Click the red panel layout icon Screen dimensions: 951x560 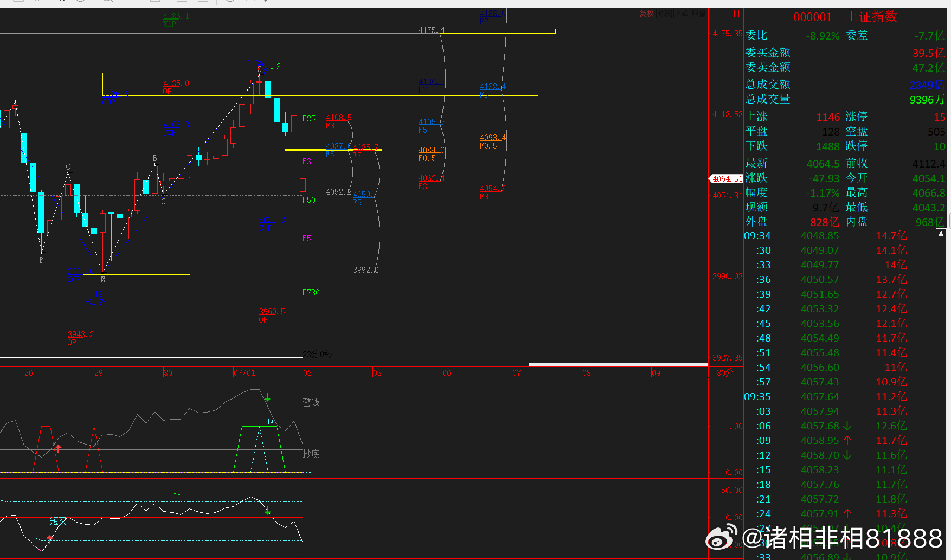coord(737,14)
